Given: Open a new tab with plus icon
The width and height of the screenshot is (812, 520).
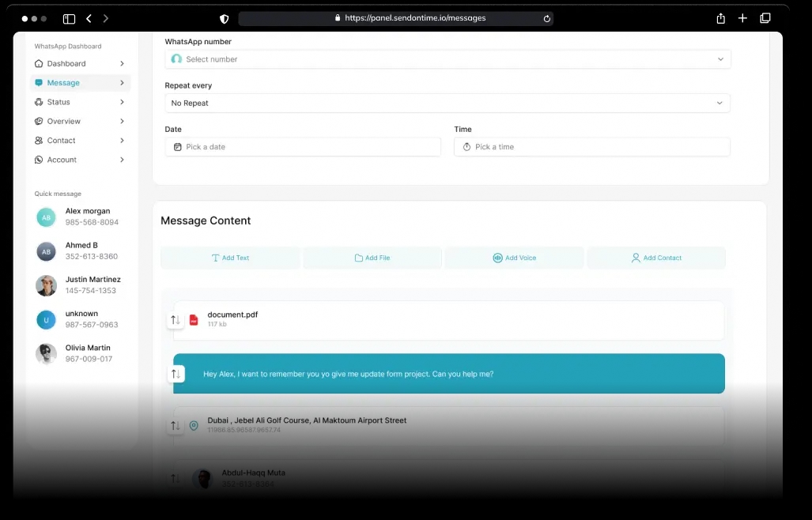Looking at the screenshot, I should (742, 18).
